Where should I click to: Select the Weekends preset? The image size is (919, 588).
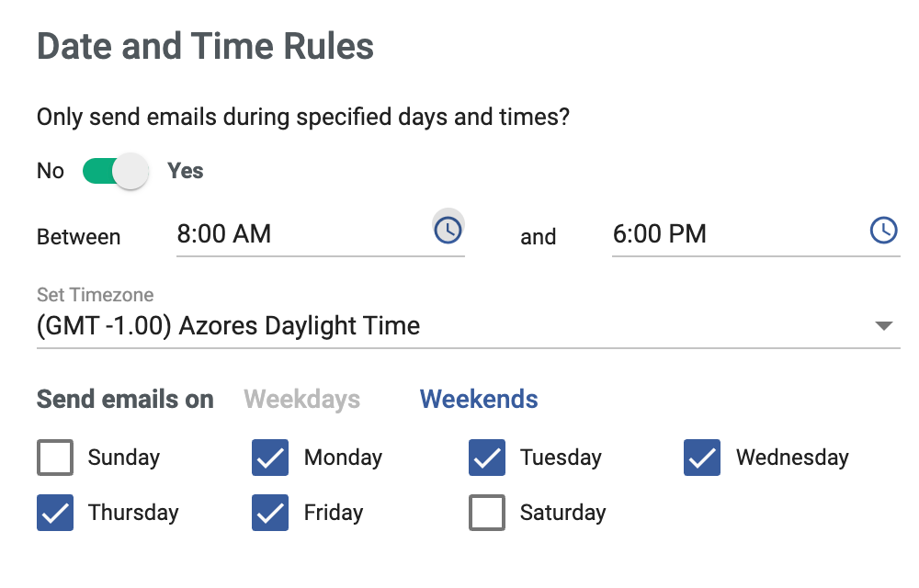[478, 399]
